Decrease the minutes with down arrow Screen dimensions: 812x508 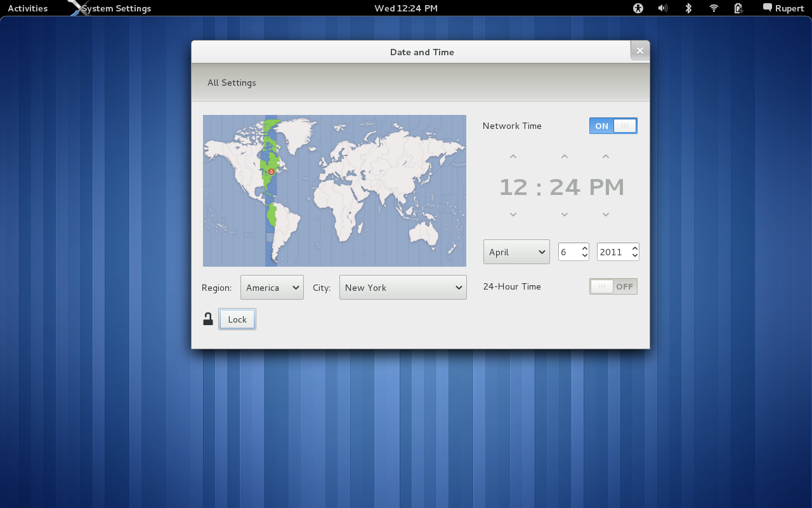pos(565,215)
